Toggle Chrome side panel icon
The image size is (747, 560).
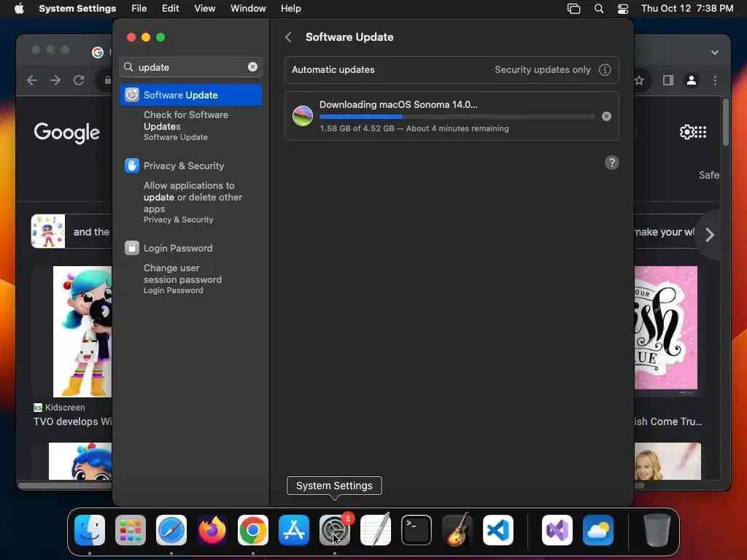coord(668,80)
